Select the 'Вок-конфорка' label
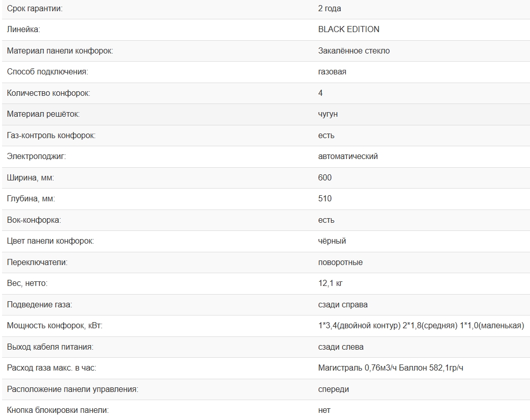Image resolution: width=530 pixels, height=420 pixels. tap(34, 220)
